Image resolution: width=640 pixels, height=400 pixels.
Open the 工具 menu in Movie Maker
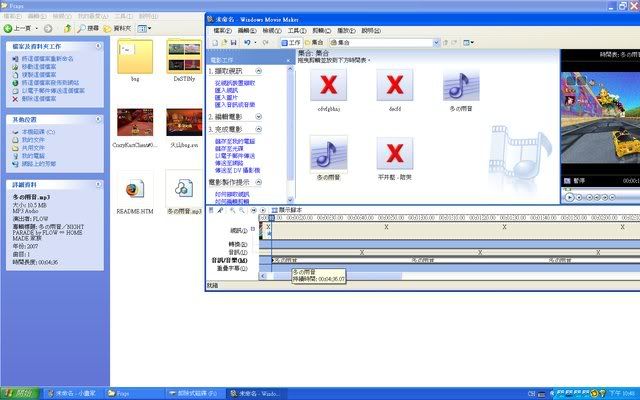[x=295, y=31]
